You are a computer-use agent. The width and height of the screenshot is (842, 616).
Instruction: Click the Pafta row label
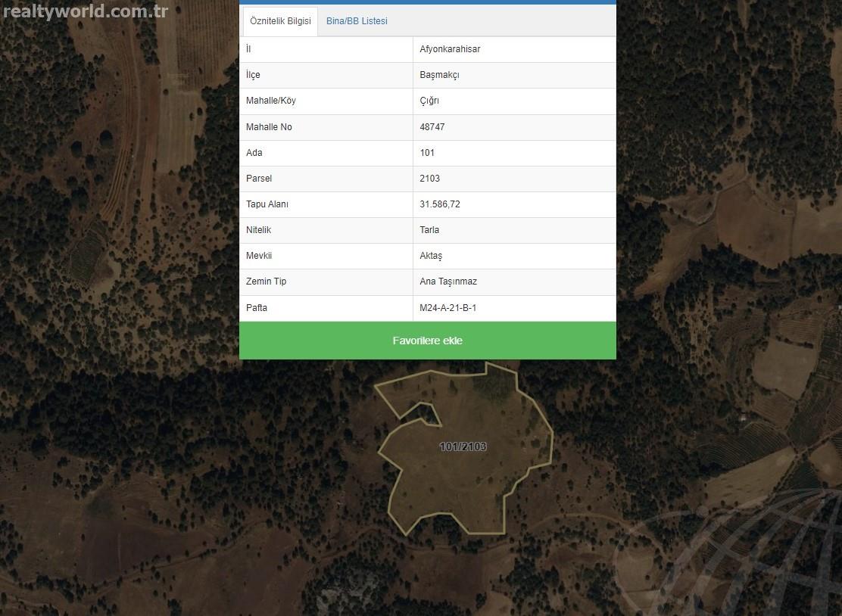pos(256,307)
